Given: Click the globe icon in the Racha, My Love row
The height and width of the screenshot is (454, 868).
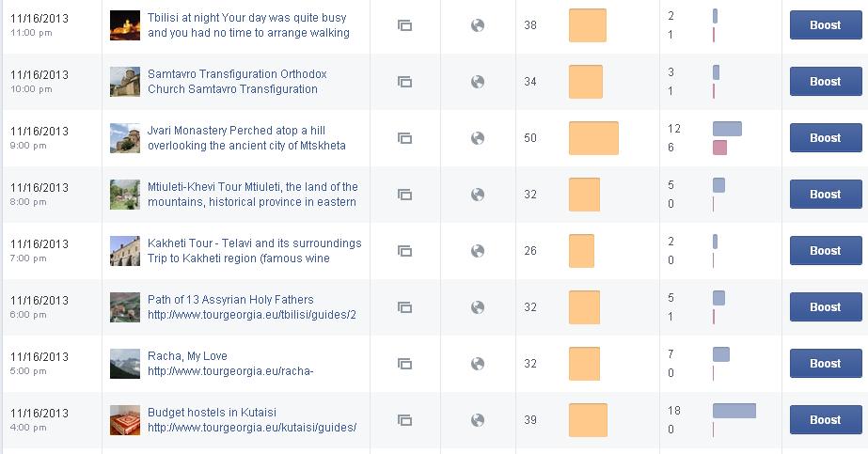Looking at the screenshot, I should [478, 364].
